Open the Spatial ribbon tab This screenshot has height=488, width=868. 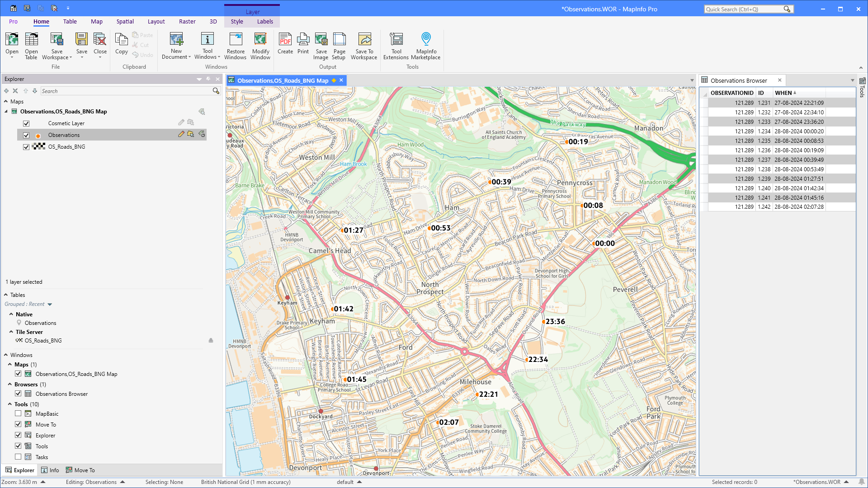(x=125, y=21)
